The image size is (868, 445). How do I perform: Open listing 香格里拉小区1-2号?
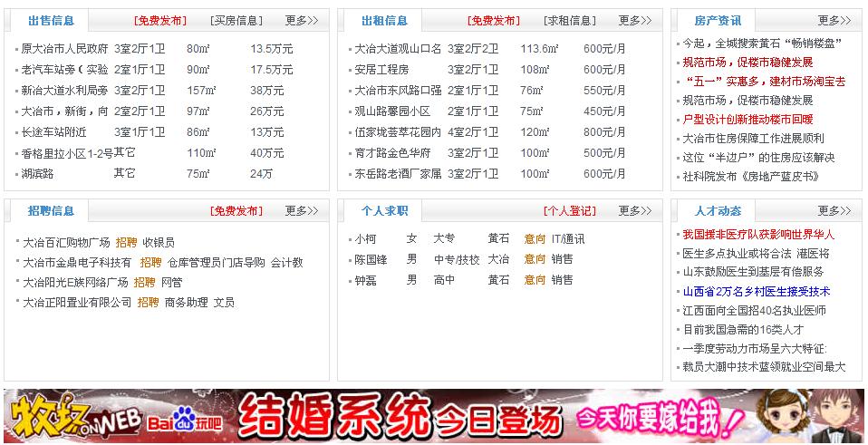tap(67, 153)
